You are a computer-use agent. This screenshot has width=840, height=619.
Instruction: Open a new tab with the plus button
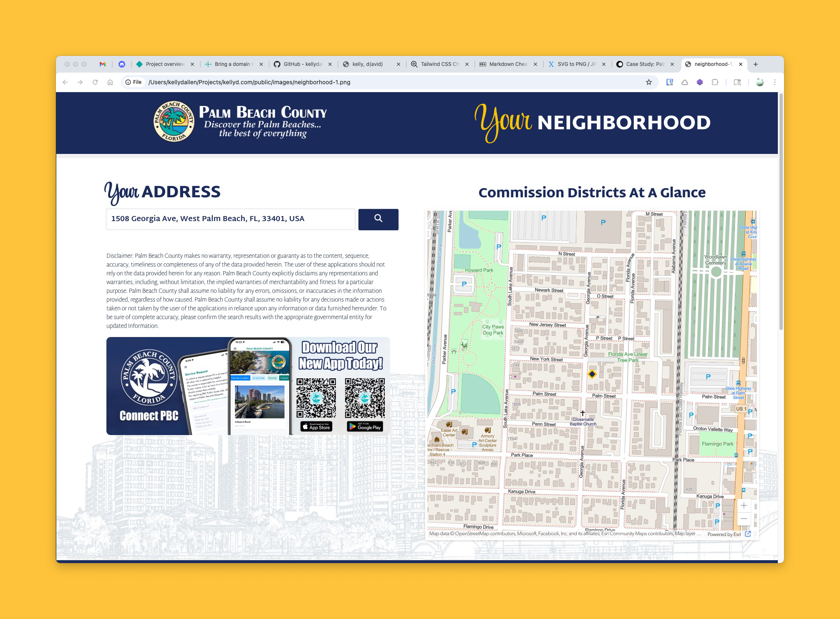tap(755, 64)
